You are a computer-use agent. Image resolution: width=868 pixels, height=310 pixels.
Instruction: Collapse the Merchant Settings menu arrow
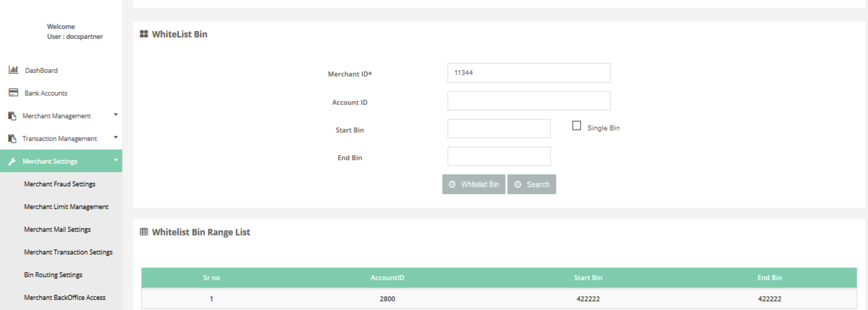click(116, 160)
